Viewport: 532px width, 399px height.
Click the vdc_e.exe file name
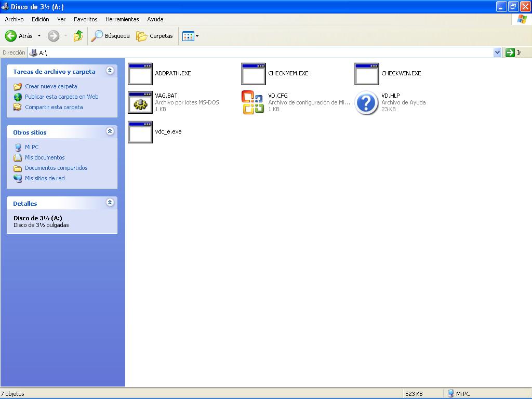[x=168, y=131]
